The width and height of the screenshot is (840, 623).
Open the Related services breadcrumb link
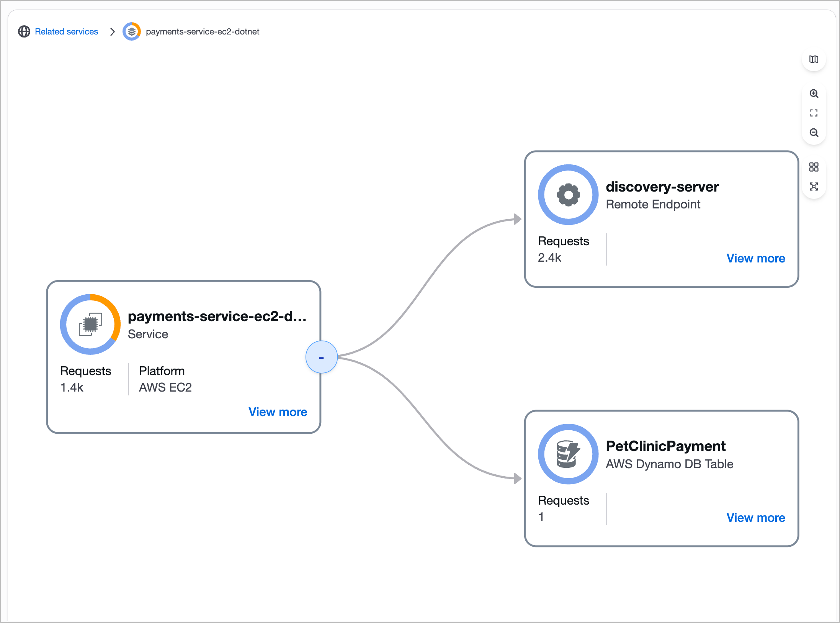[66, 31]
